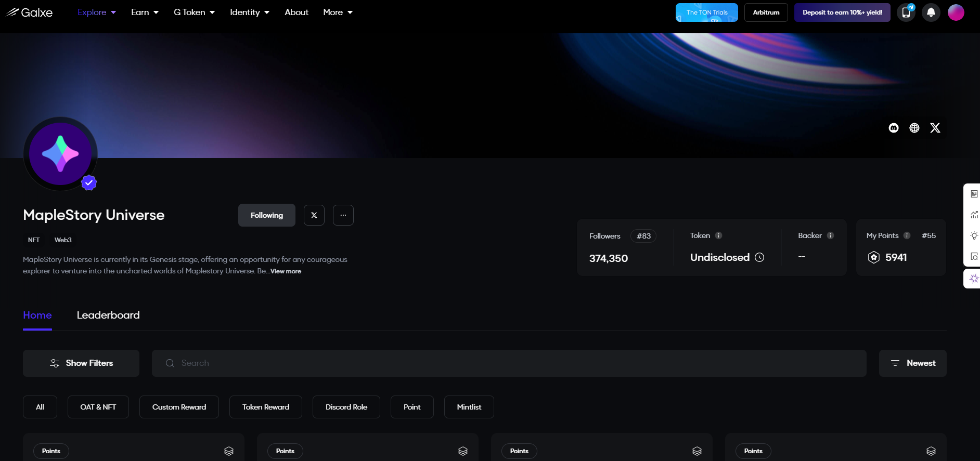Select the All filter chip

40,407
